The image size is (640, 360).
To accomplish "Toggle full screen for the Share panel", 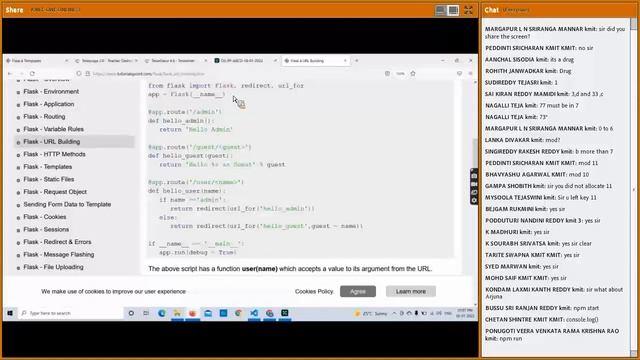I will point(468,10).
